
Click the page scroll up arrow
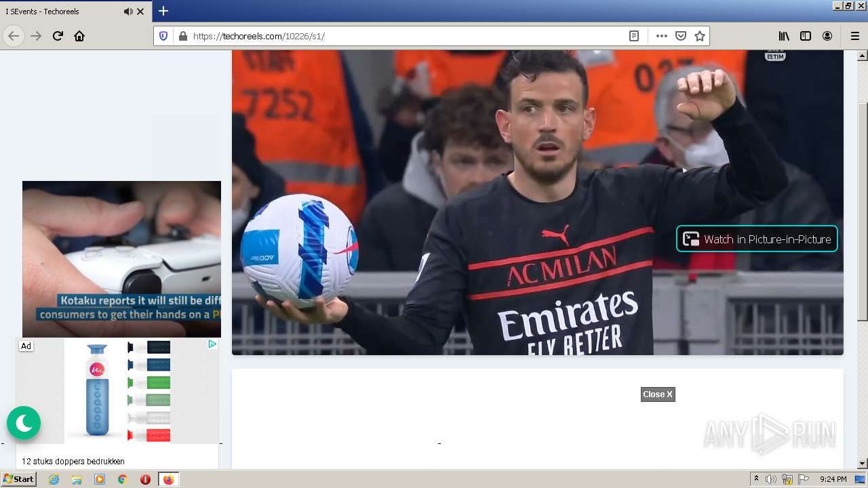[863, 56]
